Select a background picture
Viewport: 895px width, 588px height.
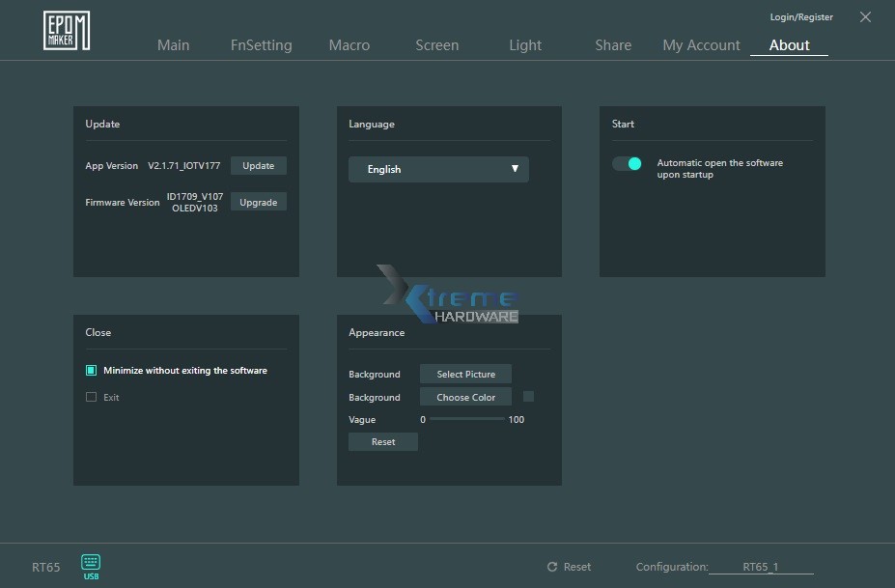point(465,374)
